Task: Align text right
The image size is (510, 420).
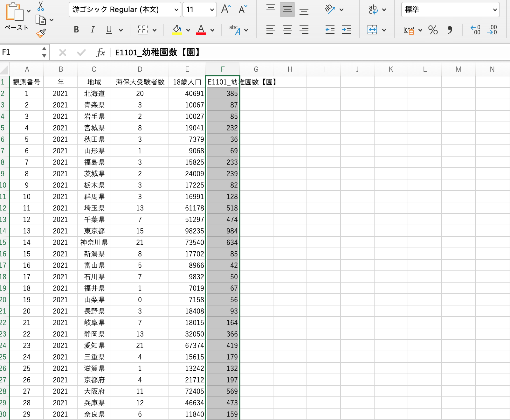Action: click(304, 30)
